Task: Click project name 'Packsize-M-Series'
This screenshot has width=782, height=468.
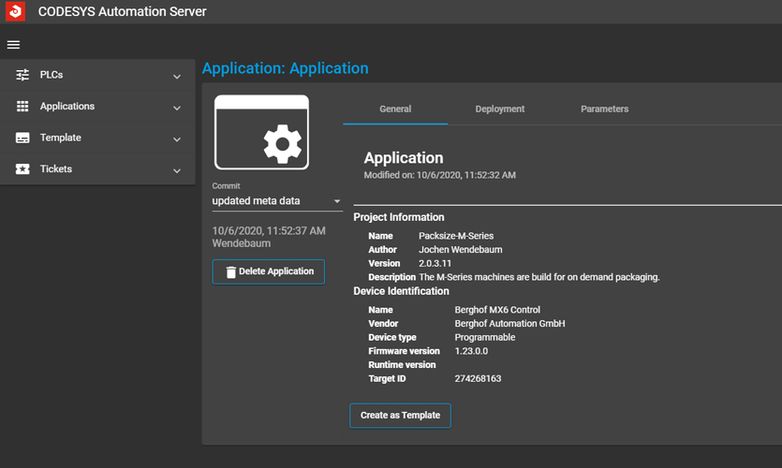Action: click(x=456, y=236)
